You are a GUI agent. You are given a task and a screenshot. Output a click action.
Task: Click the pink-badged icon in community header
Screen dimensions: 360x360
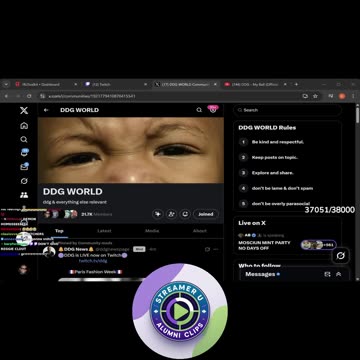coord(213,109)
